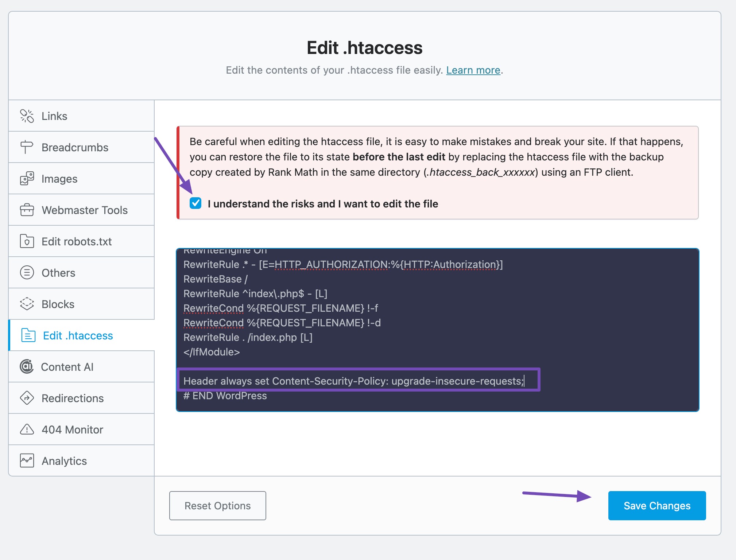Select the Content AI badge icon
736x560 pixels.
[26, 367]
